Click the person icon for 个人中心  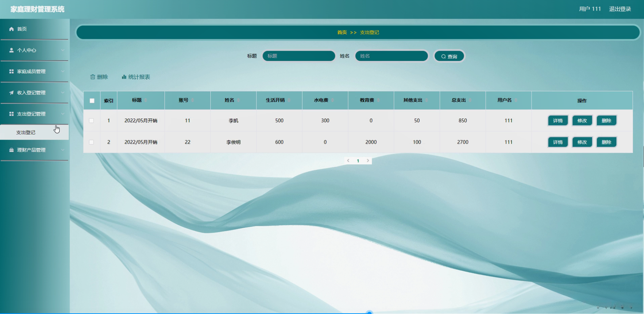11,50
